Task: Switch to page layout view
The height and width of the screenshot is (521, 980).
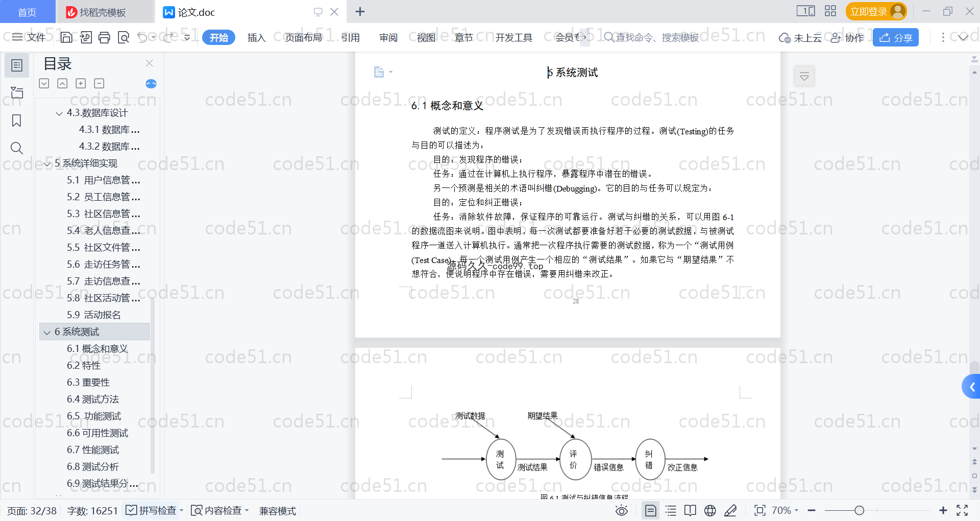Action: [651, 510]
